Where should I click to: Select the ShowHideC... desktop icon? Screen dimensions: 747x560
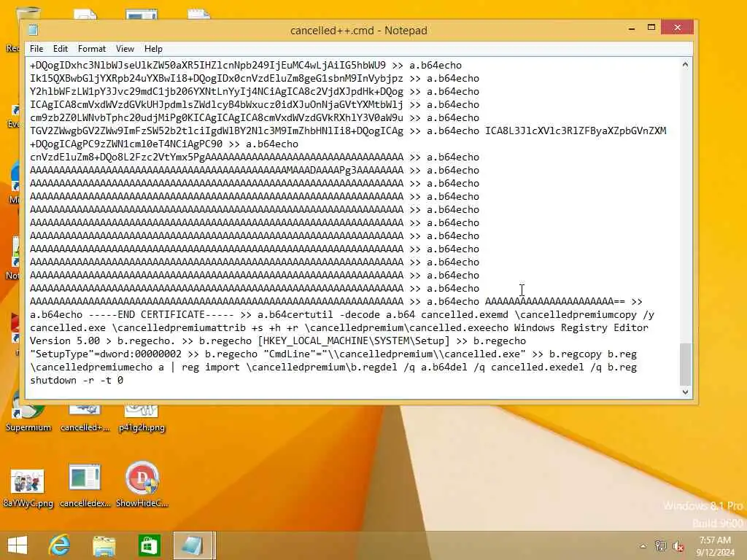click(142, 485)
